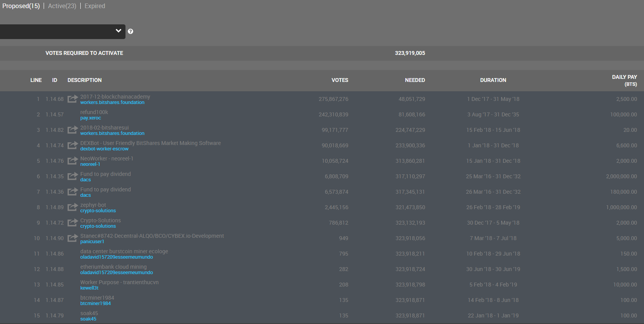The image size is (644, 324).
Task: Click the help question mark icon
Action: pyautogui.click(x=130, y=31)
